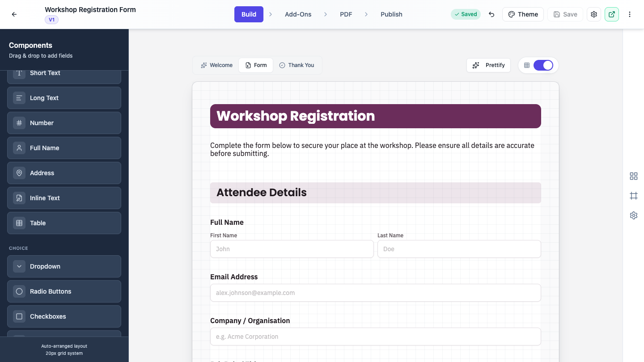Click the Email Address field label

click(234, 277)
